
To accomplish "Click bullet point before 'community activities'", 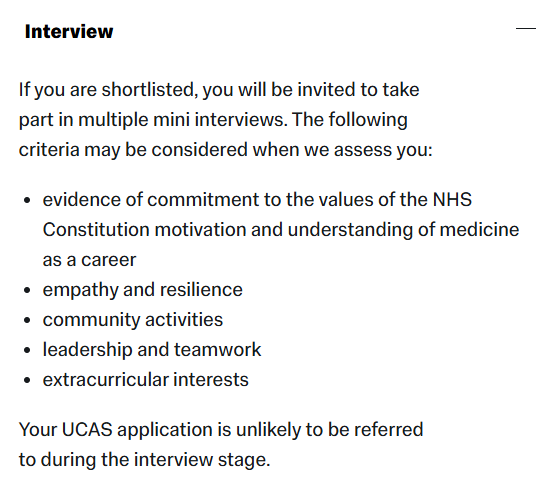I will coord(27,320).
